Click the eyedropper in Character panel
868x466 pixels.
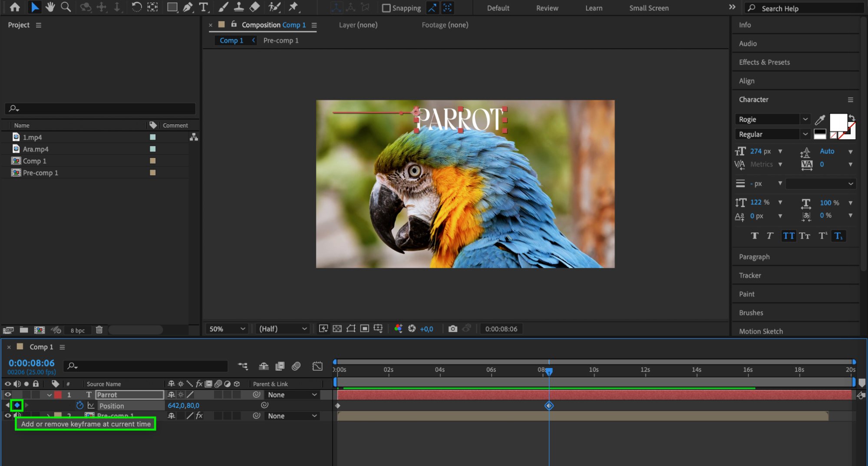point(820,120)
